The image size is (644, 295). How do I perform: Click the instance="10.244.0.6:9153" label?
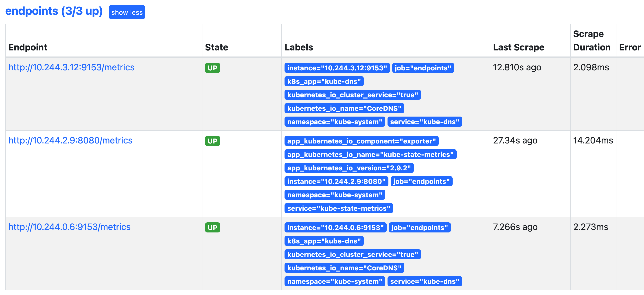pyautogui.click(x=335, y=228)
